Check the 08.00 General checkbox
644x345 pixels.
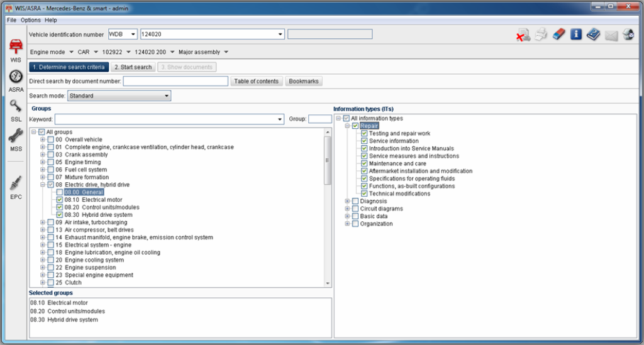[x=60, y=192]
